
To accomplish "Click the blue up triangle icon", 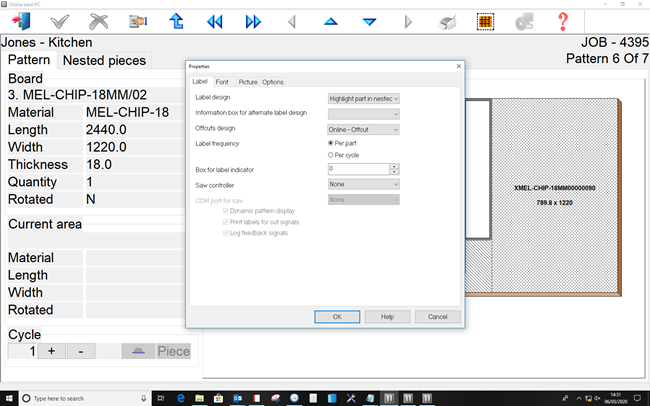I will pos(331,21).
